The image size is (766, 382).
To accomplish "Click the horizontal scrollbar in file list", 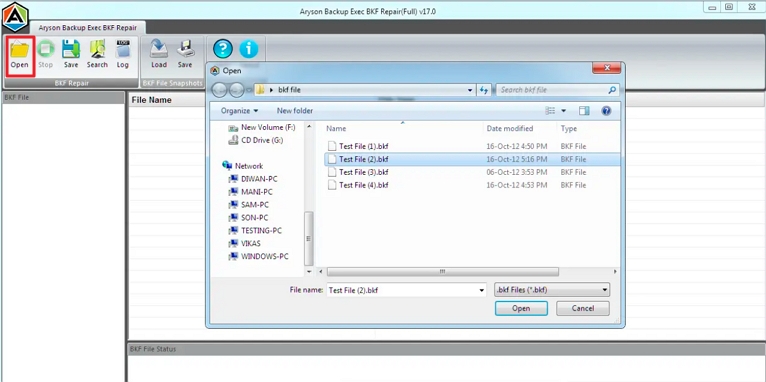I will pyautogui.click(x=443, y=272).
